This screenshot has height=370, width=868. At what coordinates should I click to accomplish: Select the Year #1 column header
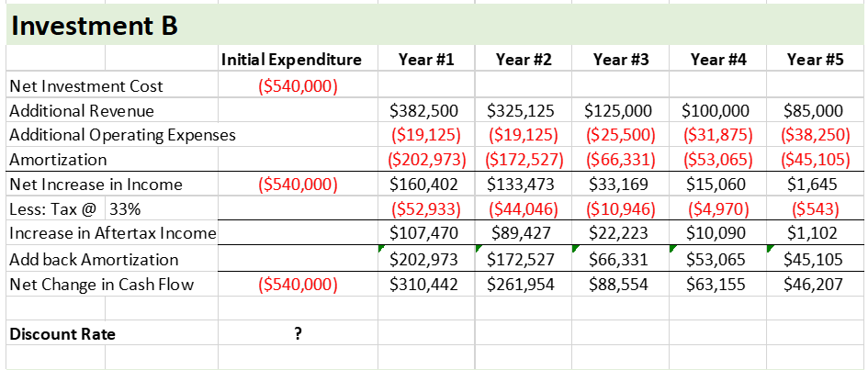[426, 61]
